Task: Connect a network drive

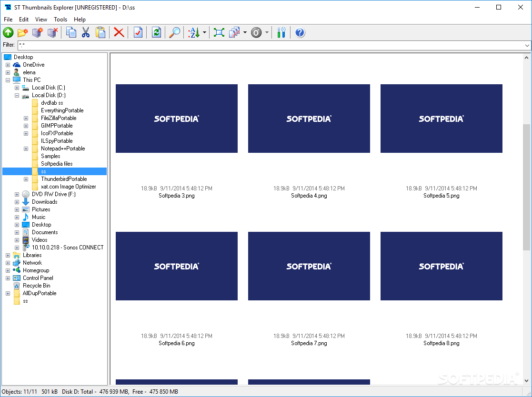Action: (x=38, y=32)
